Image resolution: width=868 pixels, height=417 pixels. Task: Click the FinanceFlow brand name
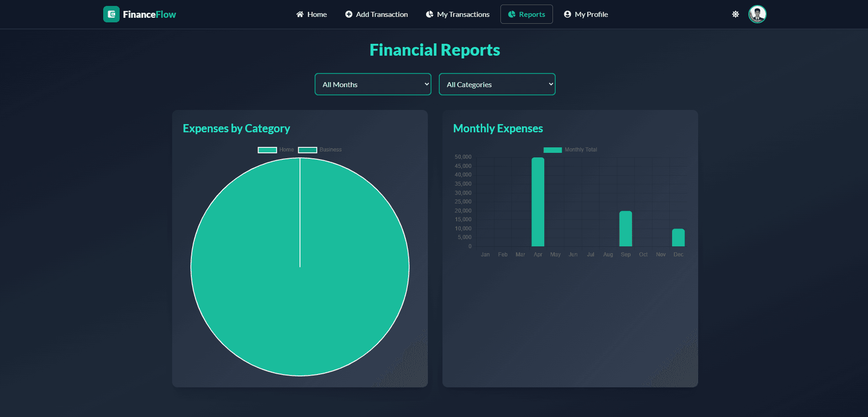149,15
